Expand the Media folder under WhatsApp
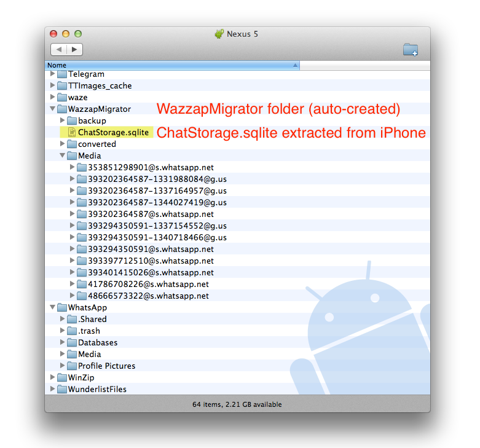The height and width of the screenshot is (448, 480). [62, 354]
